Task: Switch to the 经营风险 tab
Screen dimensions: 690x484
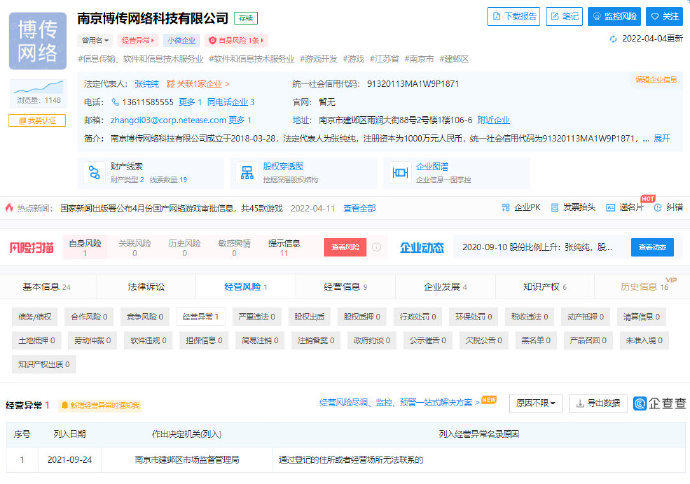Action: (246, 287)
